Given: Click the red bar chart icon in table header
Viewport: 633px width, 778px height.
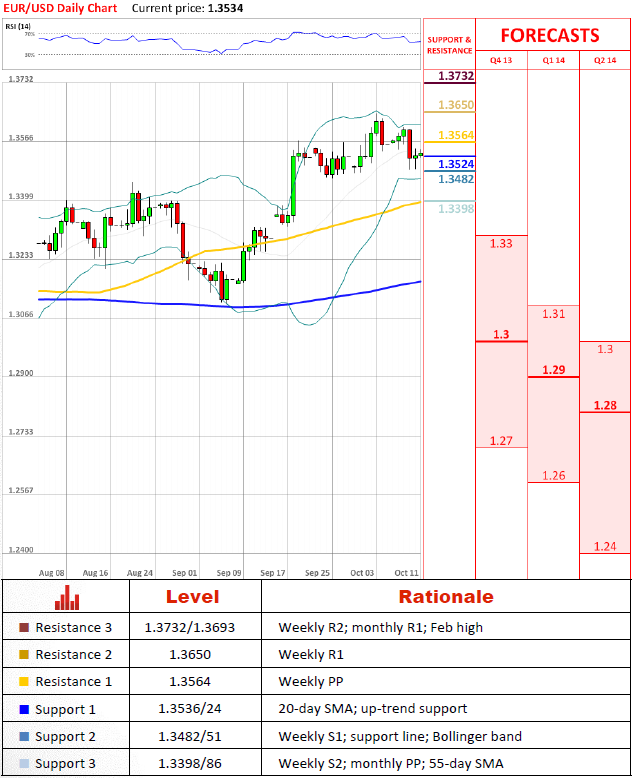Looking at the screenshot, I should click(x=67, y=597).
